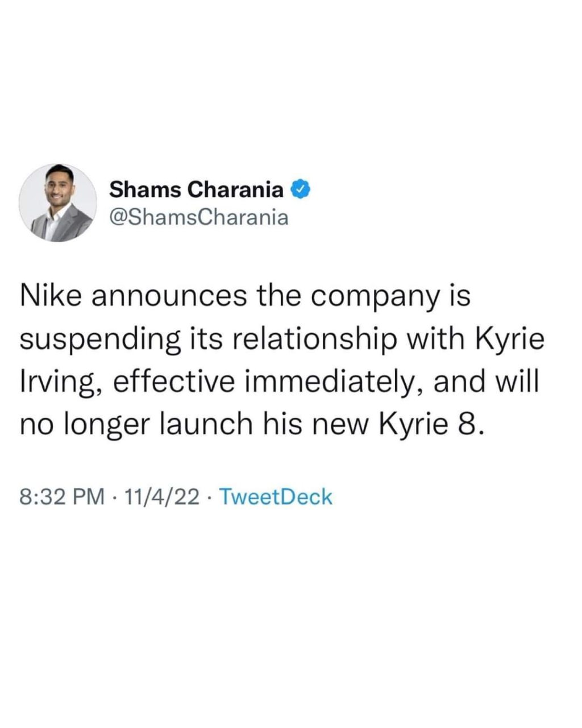Click the word "relationship" in the tweet
Screen dimensions: 582x728
click(x=304, y=340)
